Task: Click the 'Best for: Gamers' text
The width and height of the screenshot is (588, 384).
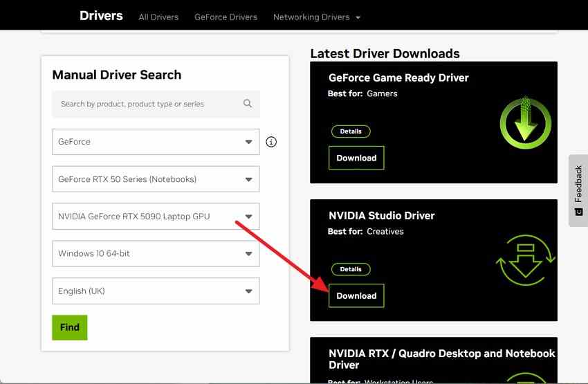Action: pos(362,93)
